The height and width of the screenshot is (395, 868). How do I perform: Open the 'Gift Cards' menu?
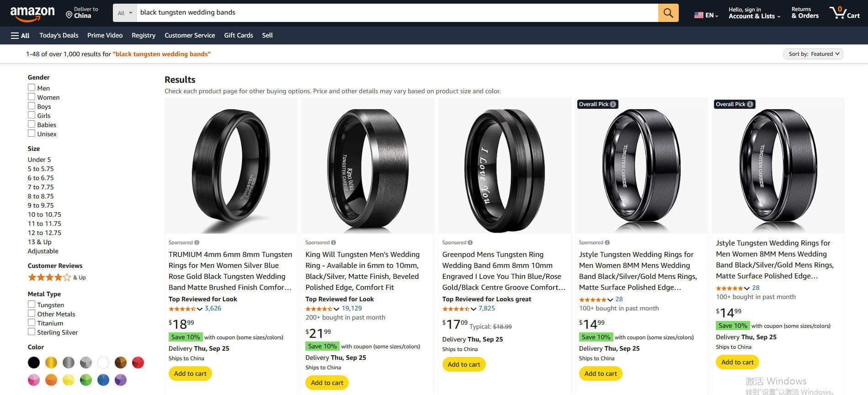click(238, 35)
